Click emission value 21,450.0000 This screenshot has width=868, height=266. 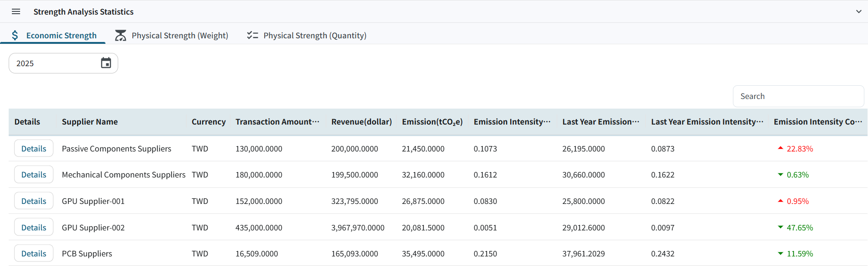pyautogui.click(x=423, y=149)
